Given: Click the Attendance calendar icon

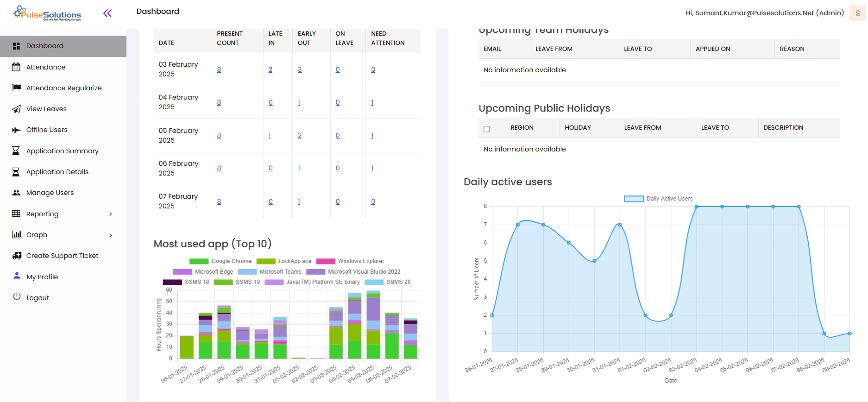Looking at the screenshot, I should point(16,67).
